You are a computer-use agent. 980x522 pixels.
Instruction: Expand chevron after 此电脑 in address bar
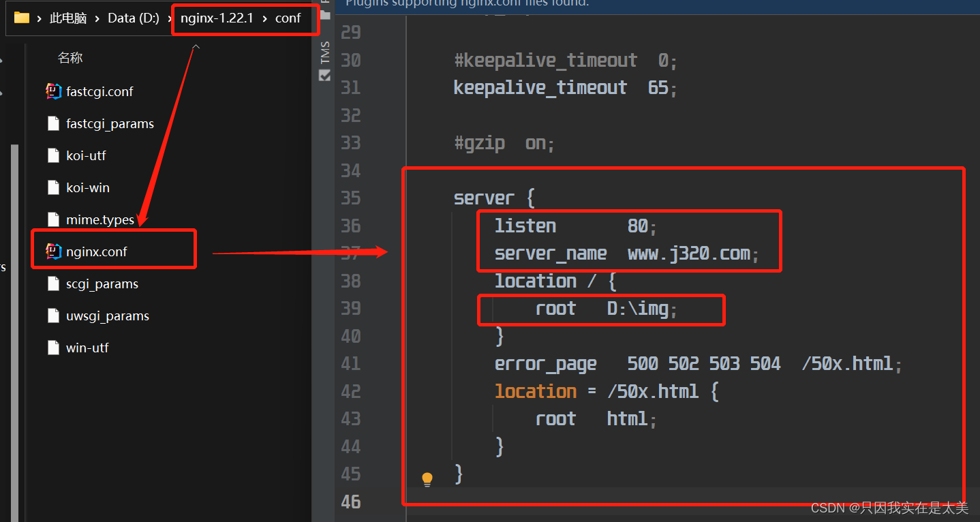click(97, 18)
